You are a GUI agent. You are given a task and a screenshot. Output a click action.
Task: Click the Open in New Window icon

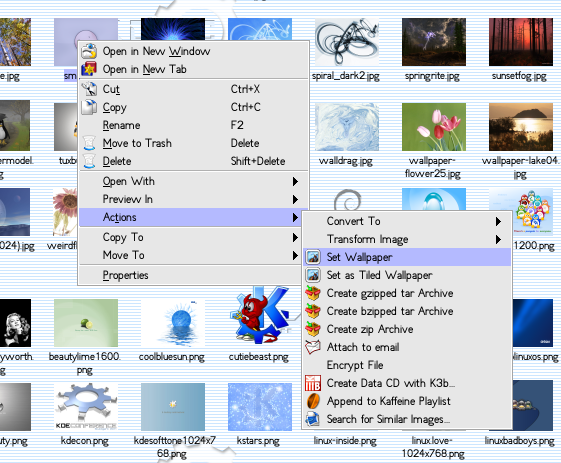(89, 51)
